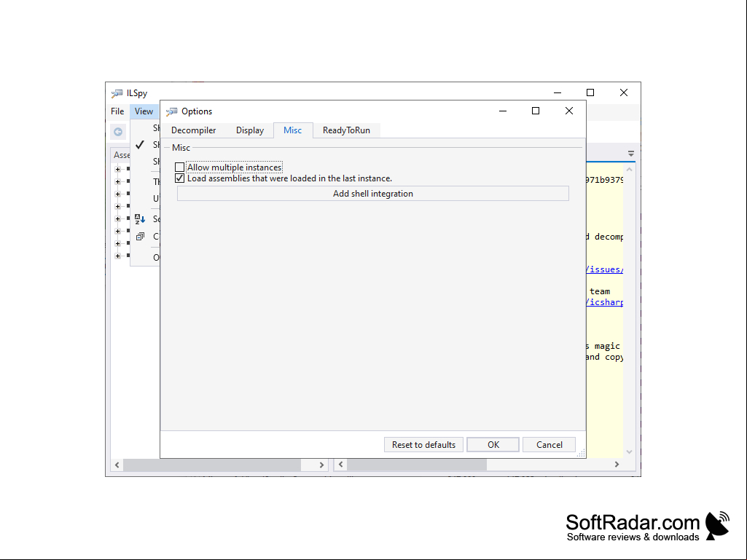This screenshot has width=747, height=560.
Task: Maximize the ILSpy main window
Action: [x=590, y=93]
